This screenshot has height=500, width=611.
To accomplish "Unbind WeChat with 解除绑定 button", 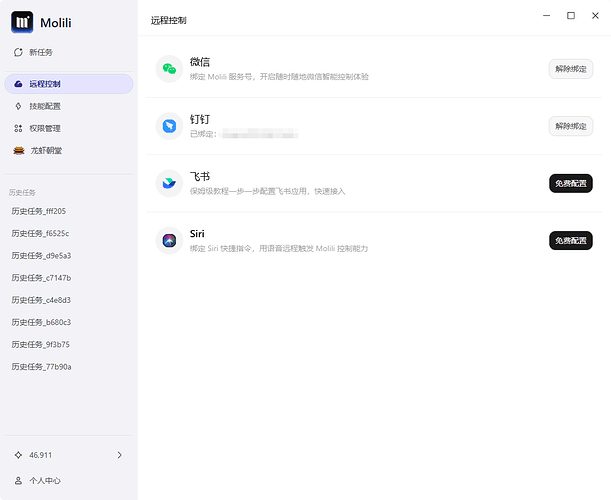I will (x=571, y=69).
